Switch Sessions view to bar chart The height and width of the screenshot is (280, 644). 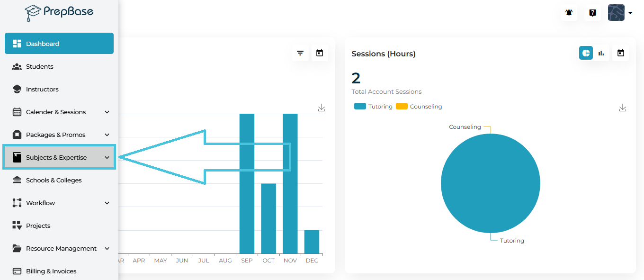(x=601, y=53)
